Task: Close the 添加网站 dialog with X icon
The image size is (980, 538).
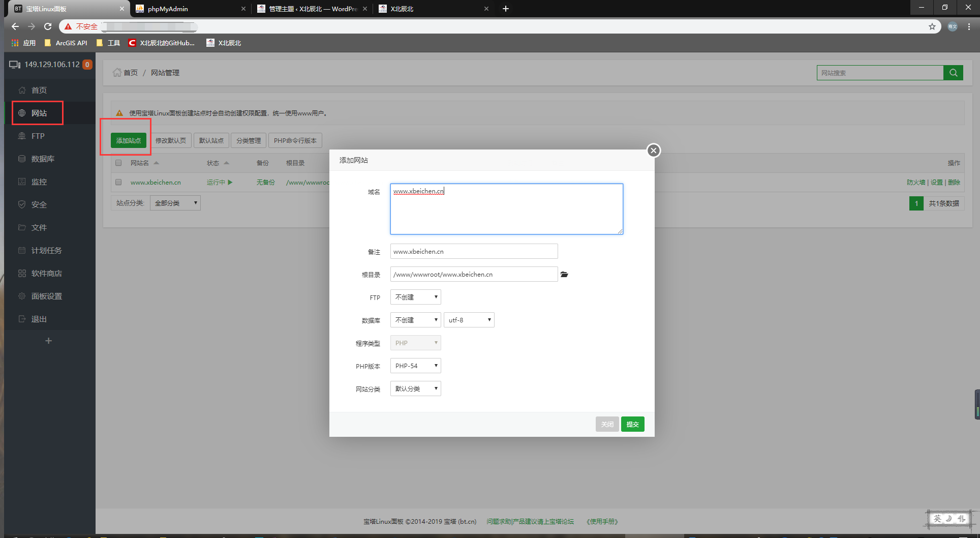Action: [654, 150]
